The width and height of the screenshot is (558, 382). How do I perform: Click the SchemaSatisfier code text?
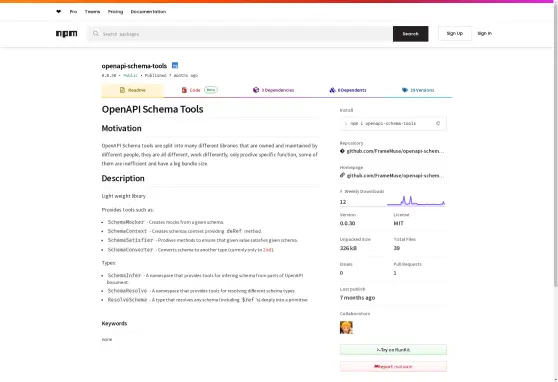click(130, 240)
